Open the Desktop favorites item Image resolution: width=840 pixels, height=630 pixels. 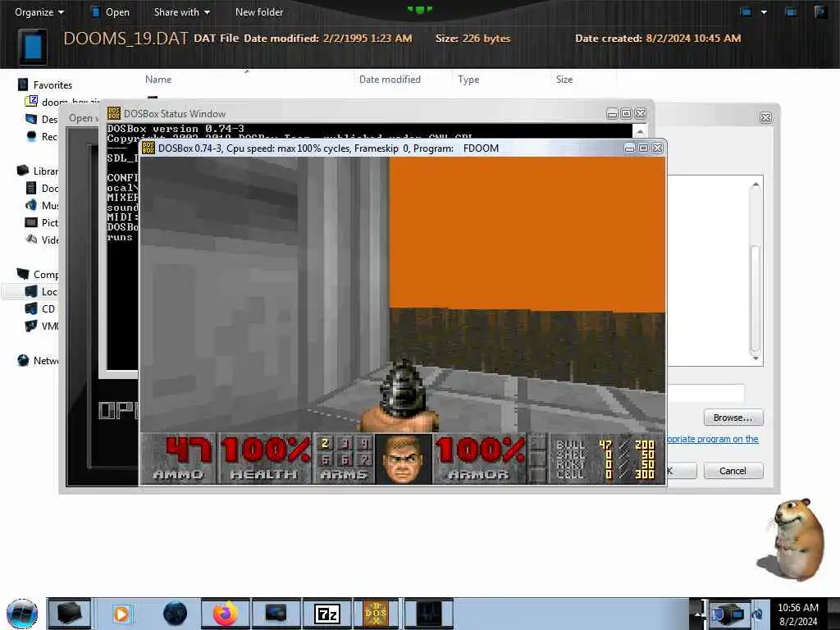[42, 119]
